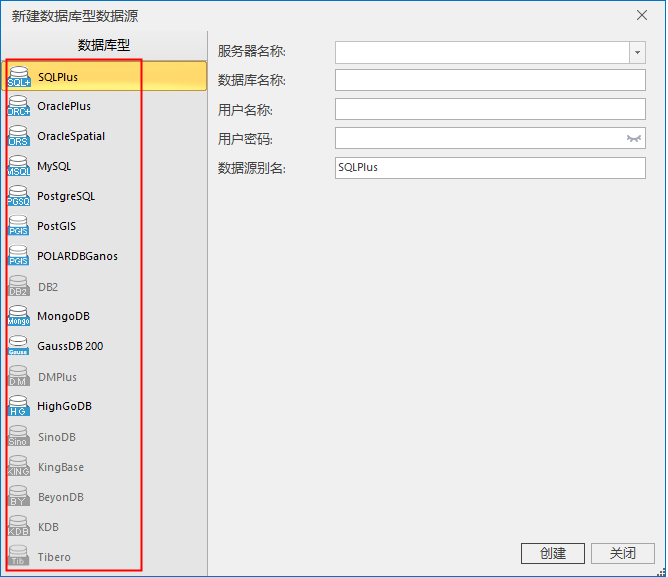Select PostGIS entry
Image resolution: width=668 pixels, height=577 pixels.
pos(57,226)
